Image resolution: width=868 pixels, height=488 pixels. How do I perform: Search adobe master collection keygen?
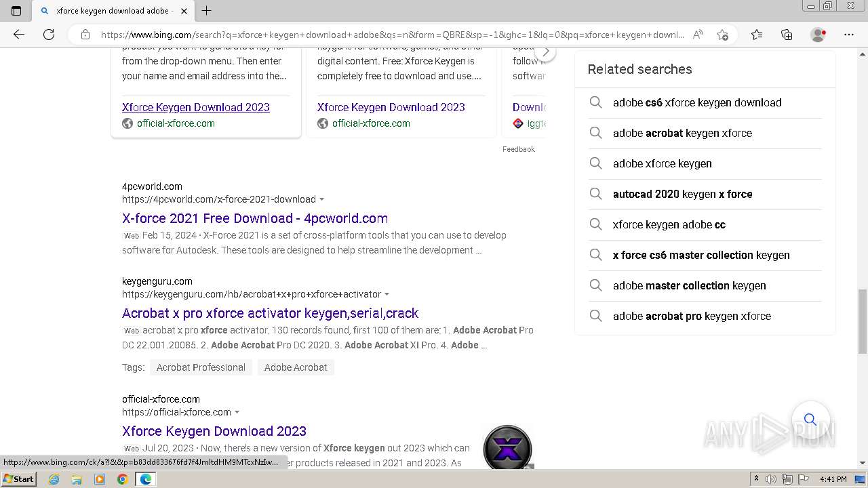705,285
